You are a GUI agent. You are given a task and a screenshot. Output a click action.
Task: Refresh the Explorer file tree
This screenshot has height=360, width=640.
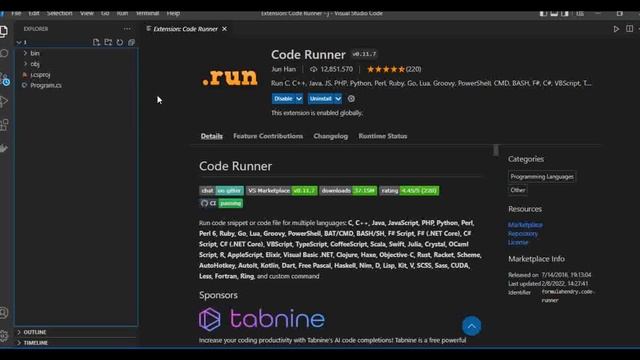pos(120,42)
